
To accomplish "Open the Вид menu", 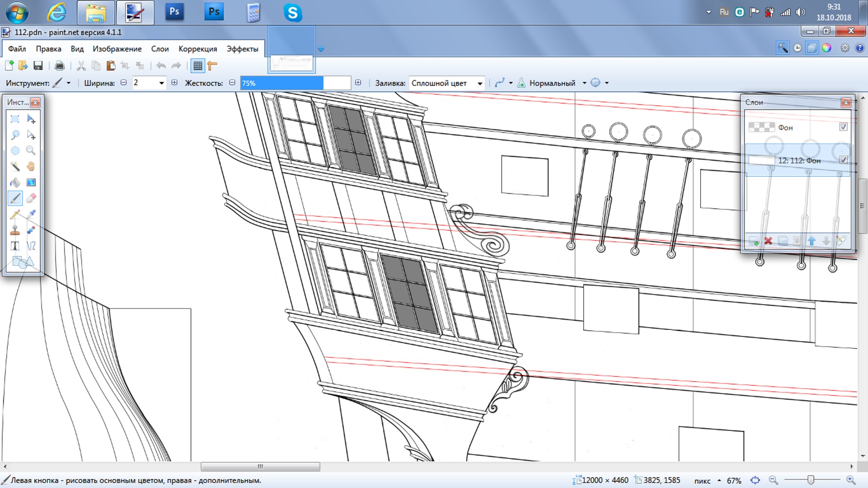I will 77,49.
